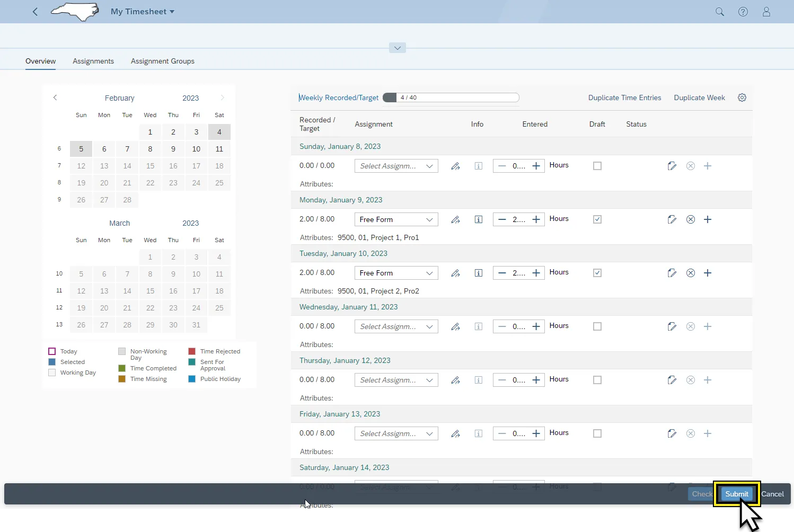The height and width of the screenshot is (532, 794).
Task: Select March 15 in the calendar
Action: pyautogui.click(x=151, y=291)
